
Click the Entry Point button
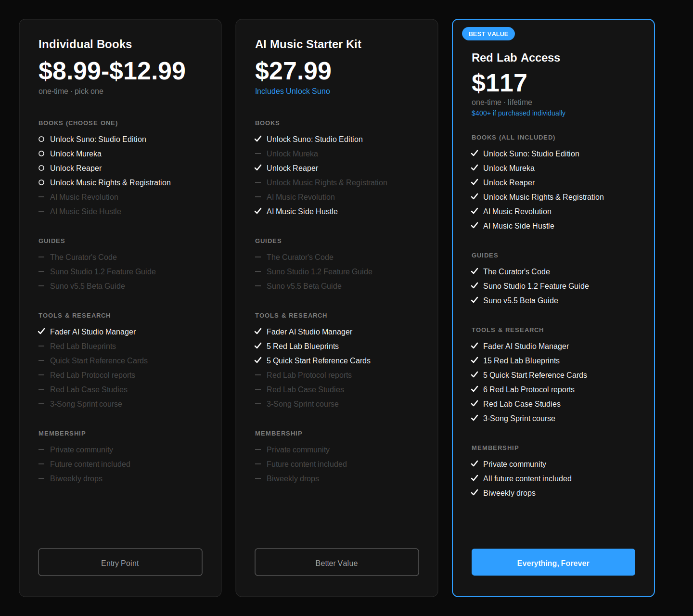pyautogui.click(x=120, y=562)
